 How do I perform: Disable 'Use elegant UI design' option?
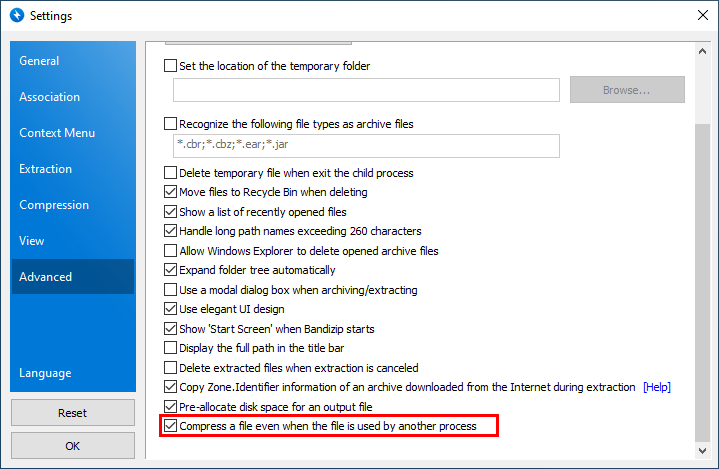coord(170,309)
